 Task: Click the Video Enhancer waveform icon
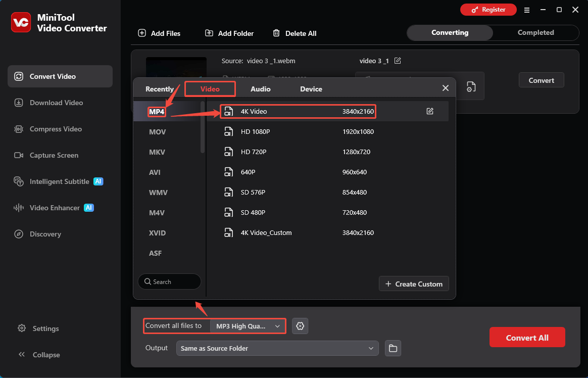click(x=18, y=207)
